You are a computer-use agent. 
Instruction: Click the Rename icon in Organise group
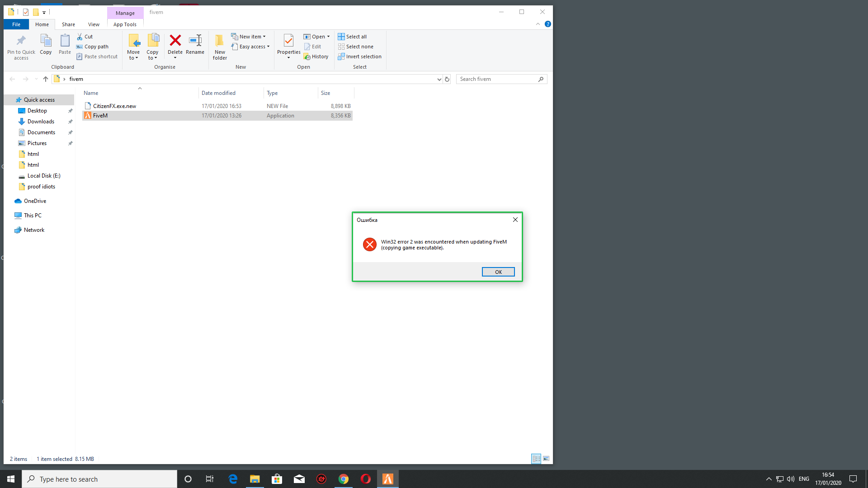click(195, 41)
